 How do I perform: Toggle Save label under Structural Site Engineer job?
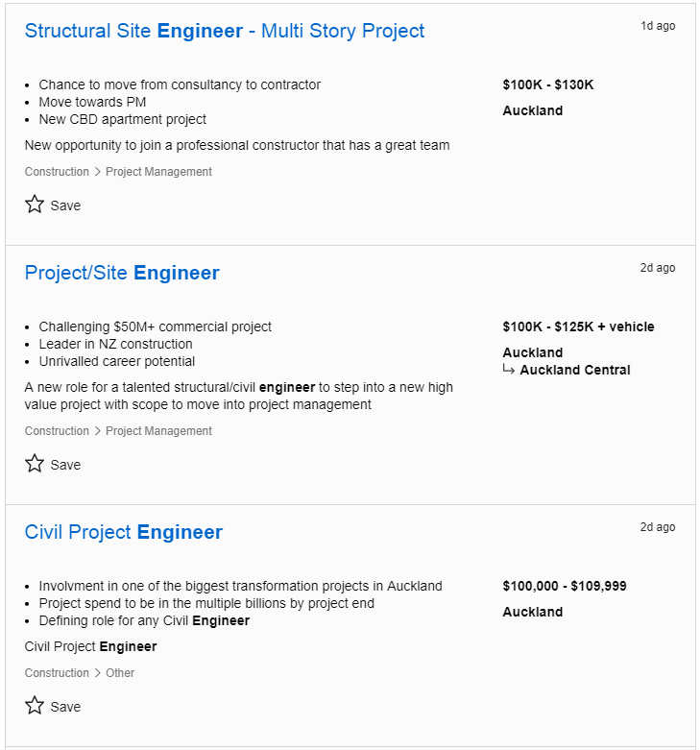pos(65,206)
